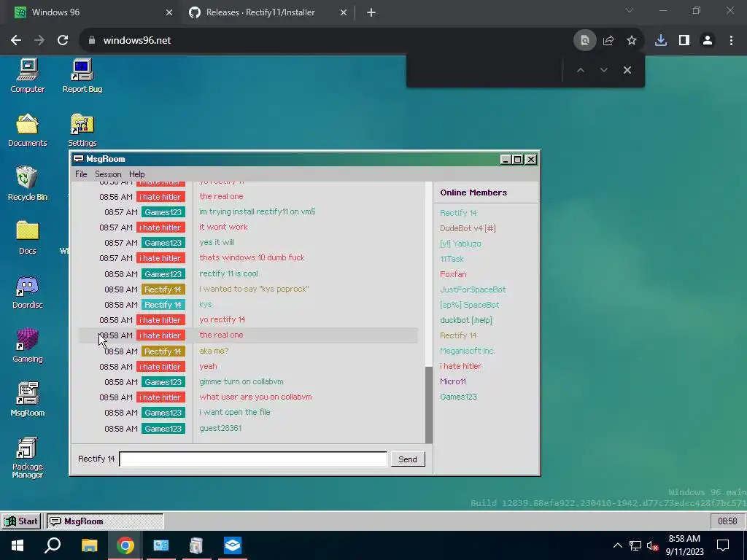The width and height of the screenshot is (747, 560).
Task: Click message 'i want open the file'
Action: pos(234,412)
